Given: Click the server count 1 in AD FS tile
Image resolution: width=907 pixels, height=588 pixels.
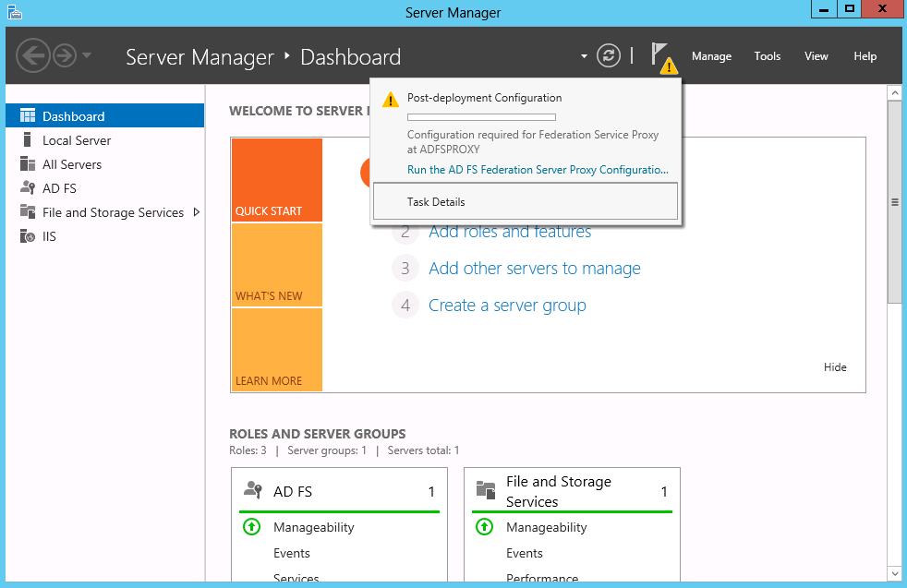Looking at the screenshot, I should pyautogui.click(x=431, y=491).
